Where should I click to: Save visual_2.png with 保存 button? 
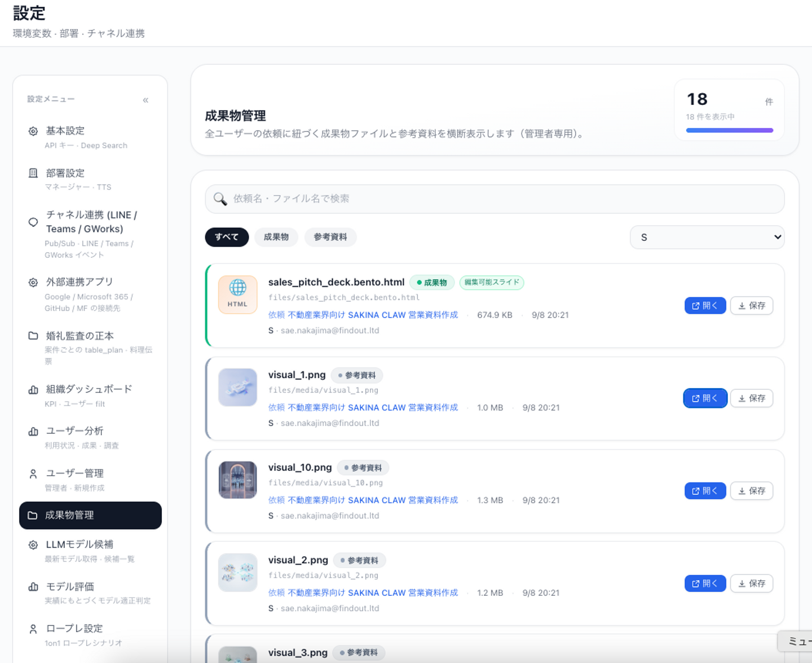coord(752,583)
